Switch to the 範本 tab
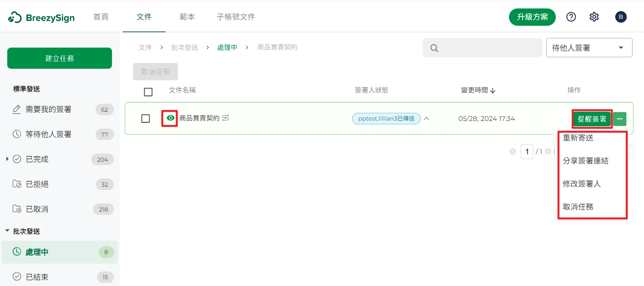The image size is (644, 286). 187,17
